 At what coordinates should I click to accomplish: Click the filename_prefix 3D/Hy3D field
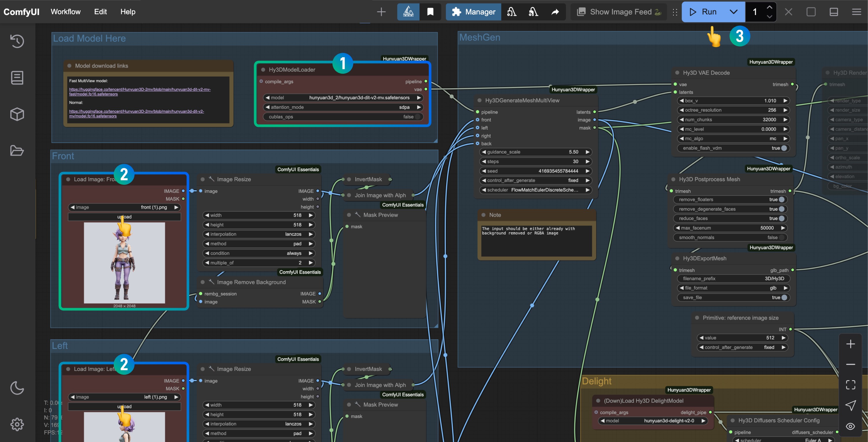pyautogui.click(x=733, y=278)
